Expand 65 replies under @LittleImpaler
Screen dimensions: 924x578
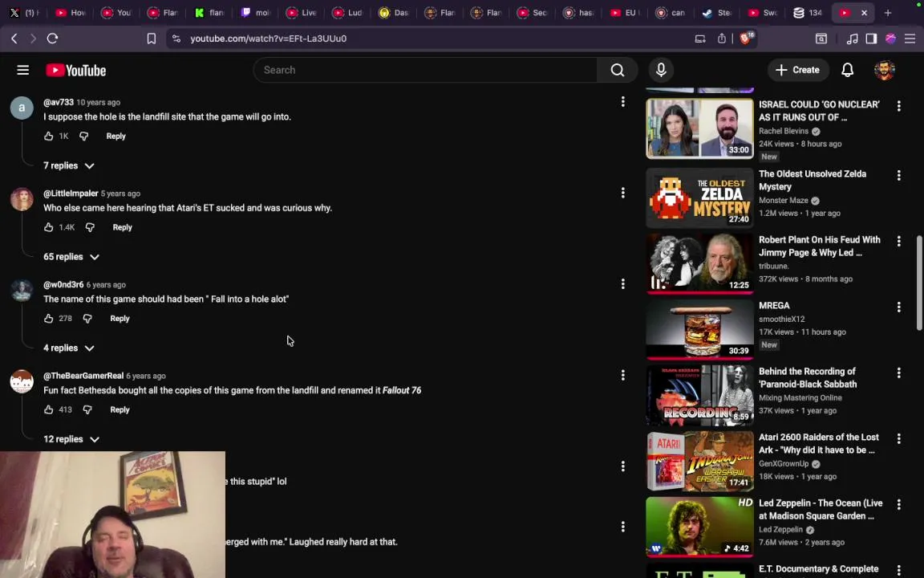click(x=71, y=257)
